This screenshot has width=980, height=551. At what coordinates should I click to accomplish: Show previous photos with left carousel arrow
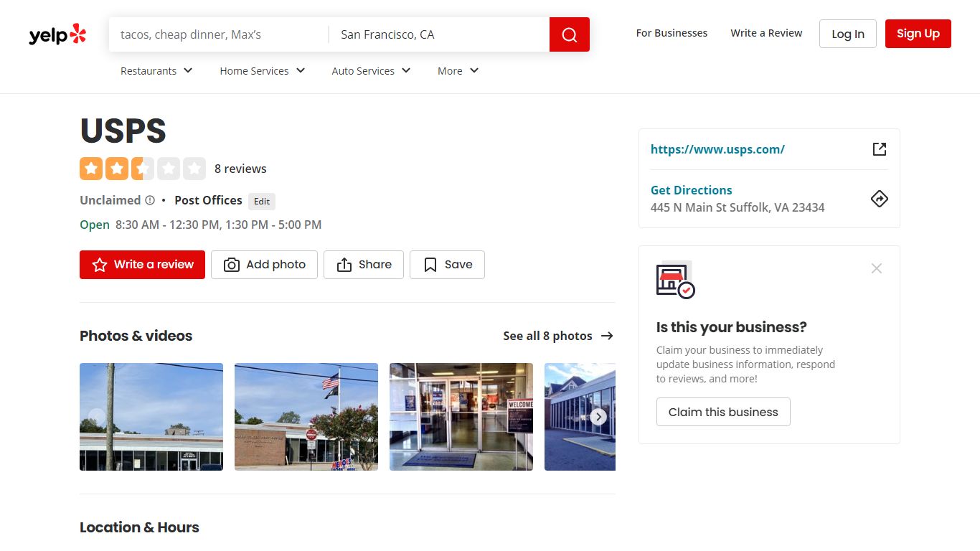click(97, 417)
